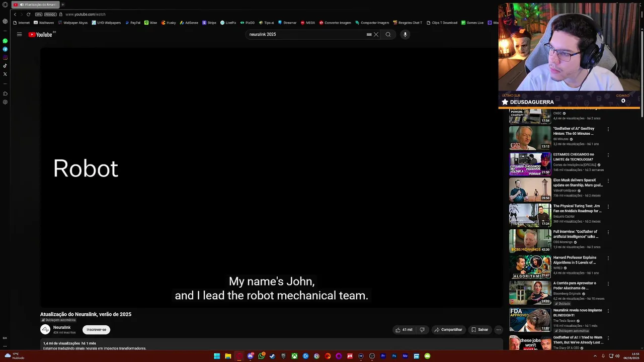Viewport: 644px width, 362px height.
Task: Open options for Elon Musk SpaceX video
Action: pyautogui.click(x=608, y=180)
